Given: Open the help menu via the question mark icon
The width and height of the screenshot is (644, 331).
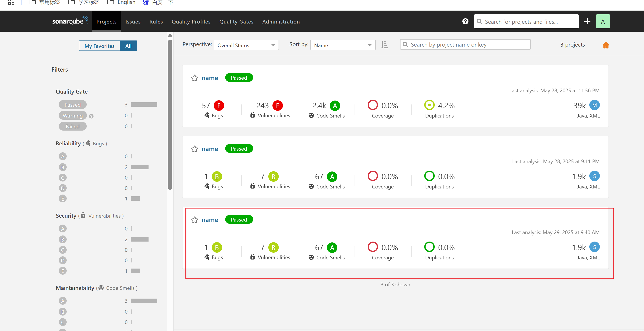Looking at the screenshot, I should click(465, 21).
